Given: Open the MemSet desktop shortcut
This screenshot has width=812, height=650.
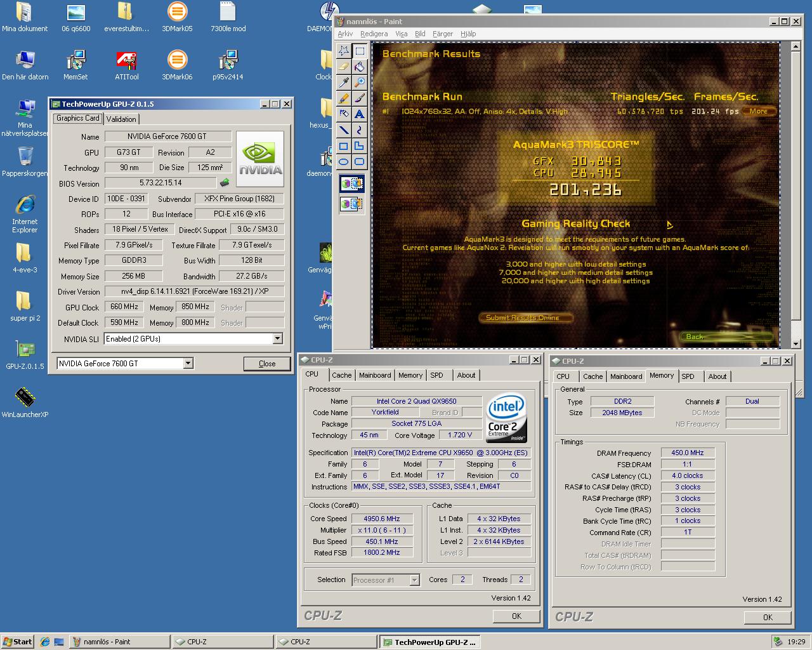Looking at the screenshot, I should 75,65.
